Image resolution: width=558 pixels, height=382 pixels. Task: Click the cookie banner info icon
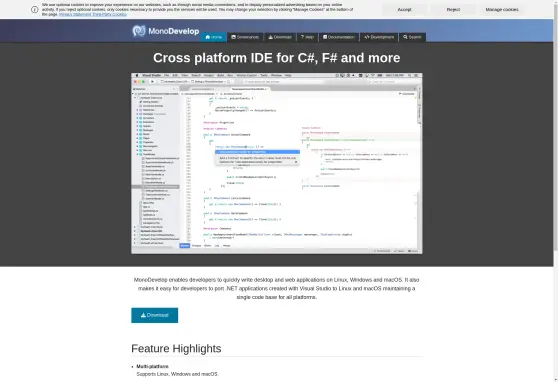pyautogui.click(x=35, y=10)
